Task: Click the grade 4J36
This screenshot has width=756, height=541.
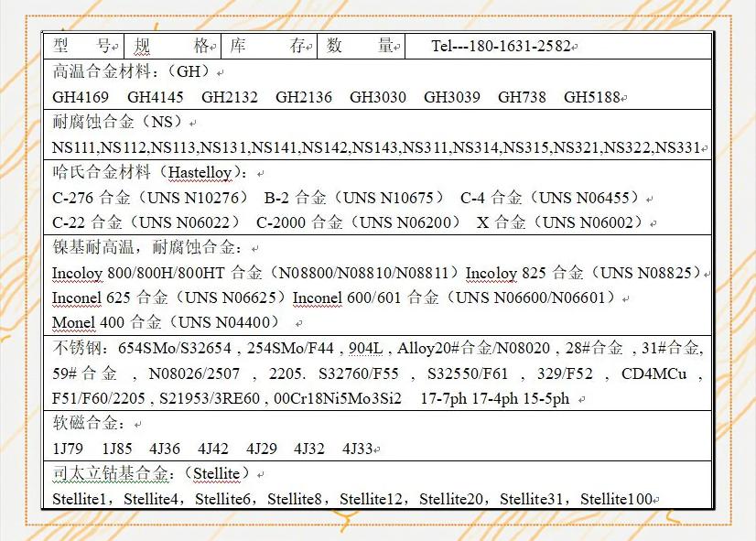Action: (x=165, y=449)
